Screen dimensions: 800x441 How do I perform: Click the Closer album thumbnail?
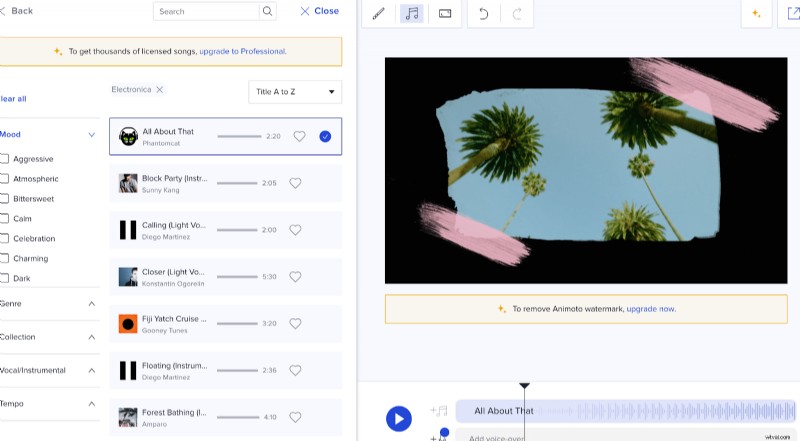point(128,277)
